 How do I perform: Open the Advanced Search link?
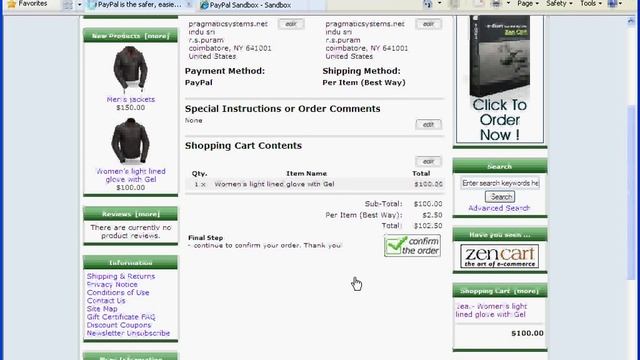pos(499,208)
